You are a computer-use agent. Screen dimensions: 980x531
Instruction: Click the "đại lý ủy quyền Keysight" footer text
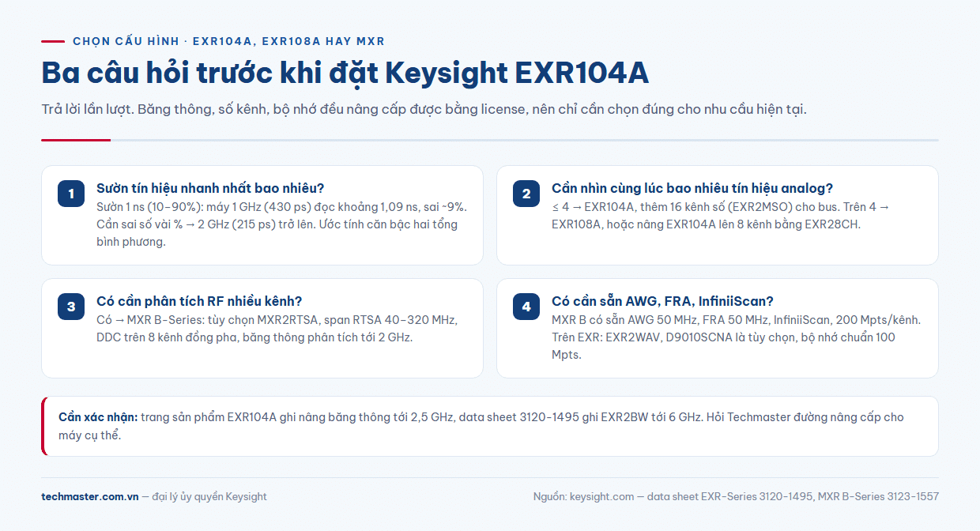[209, 497]
